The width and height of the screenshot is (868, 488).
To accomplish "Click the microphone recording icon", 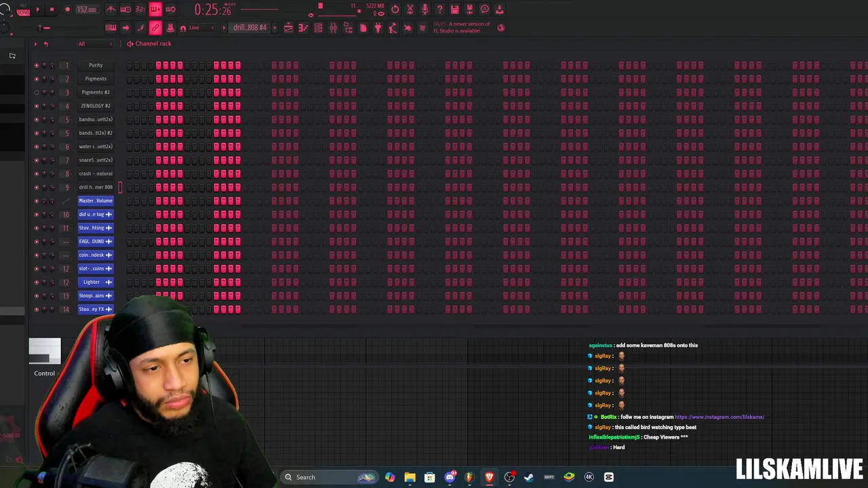I will tap(425, 9).
